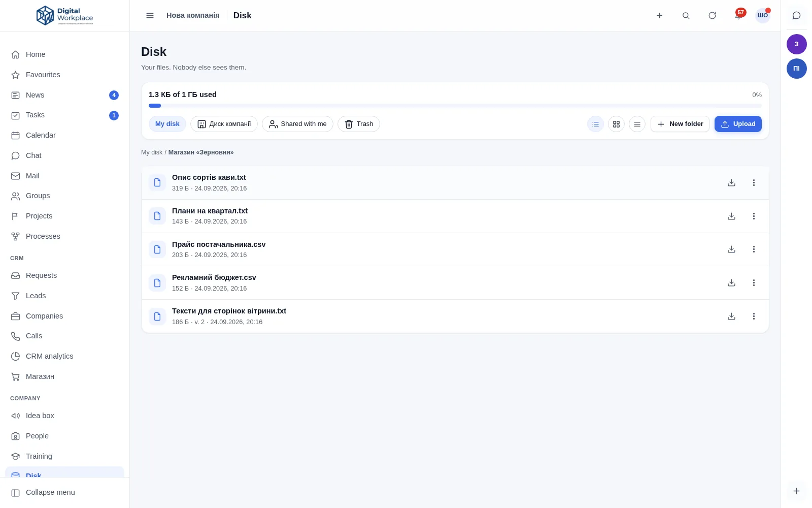
Task: Click the plus icon in top bar
Action: [659, 16]
